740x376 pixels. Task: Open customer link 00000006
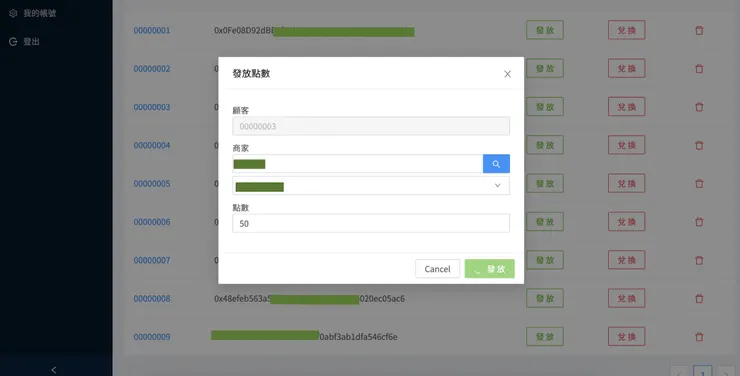click(152, 222)
